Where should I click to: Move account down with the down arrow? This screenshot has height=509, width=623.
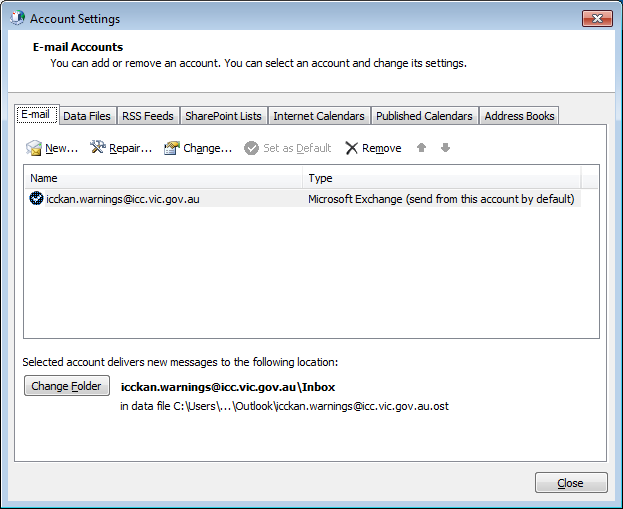tap(445, 148)
